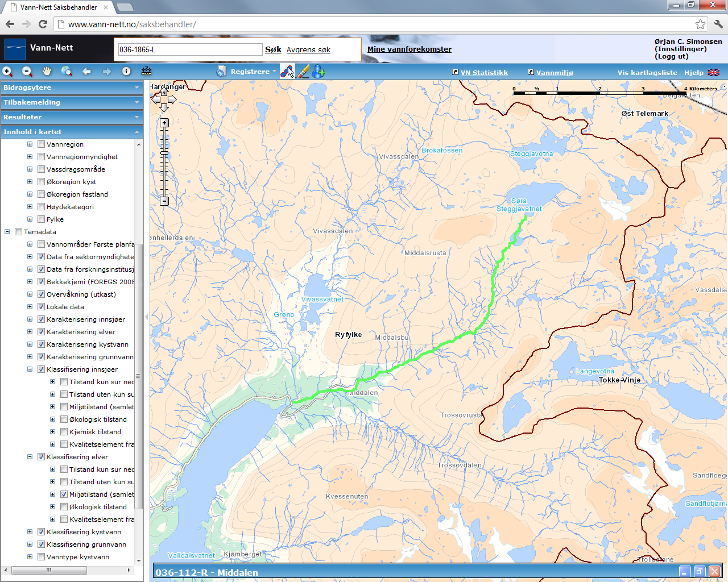
Task: Restore the 036-112-R Middalen panel
Action: click(x=700, y=572)
